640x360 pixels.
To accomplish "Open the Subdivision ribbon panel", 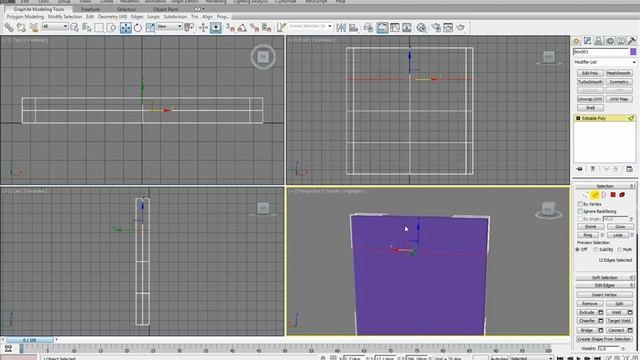I will [175, 17].
